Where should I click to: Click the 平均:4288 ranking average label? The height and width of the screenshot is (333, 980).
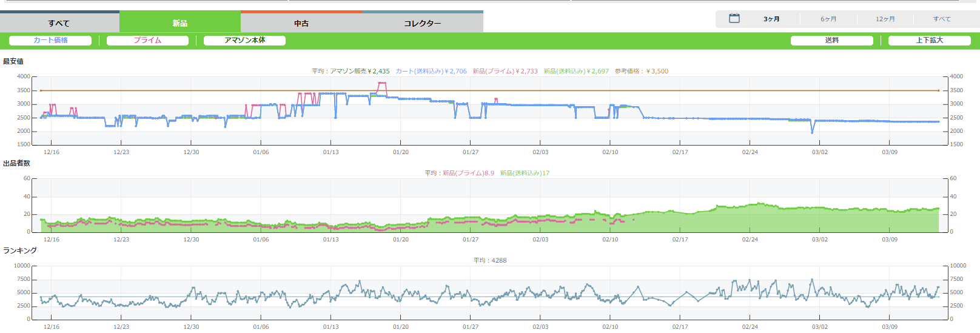(490, 261)
